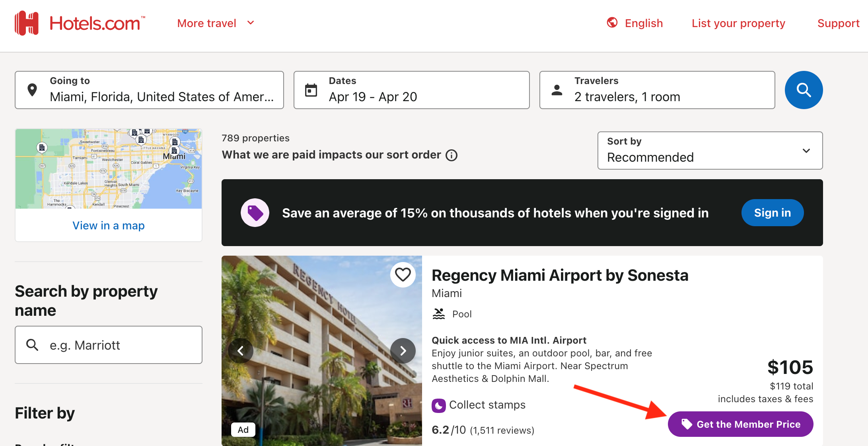868x446 pixels.
Task: Click the $105 price text
Action: [x=790, y=367]
